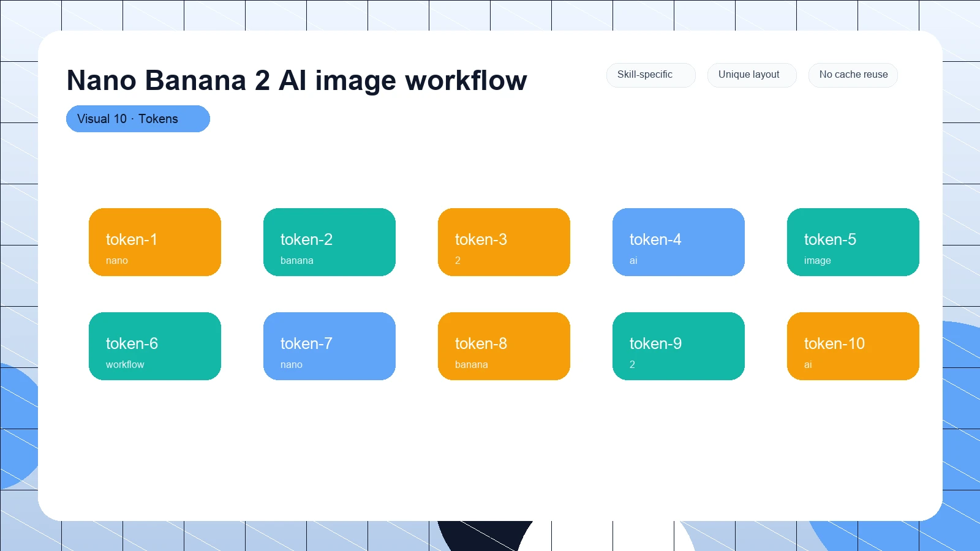Image resolution: width=980 pixels, height=551 pixels.
Task: Pick the token-7 nano card
Action: click(x=330, y=346)
